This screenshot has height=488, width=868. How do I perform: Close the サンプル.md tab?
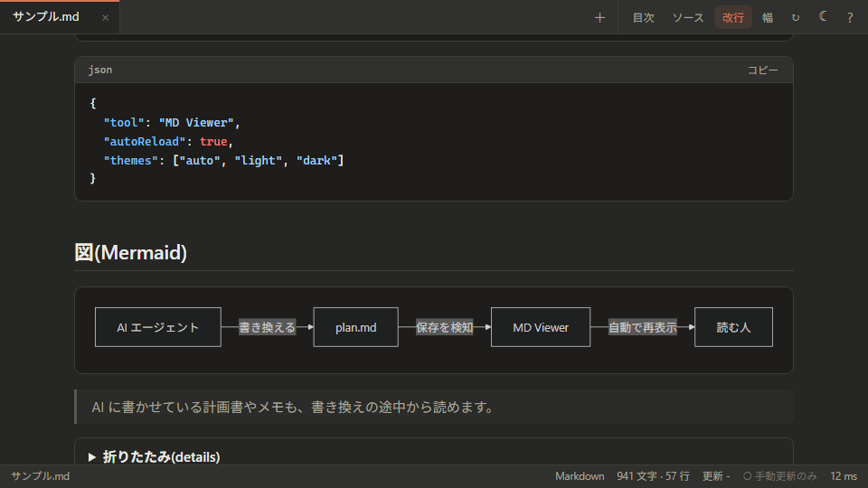click(x=105, y=18)
